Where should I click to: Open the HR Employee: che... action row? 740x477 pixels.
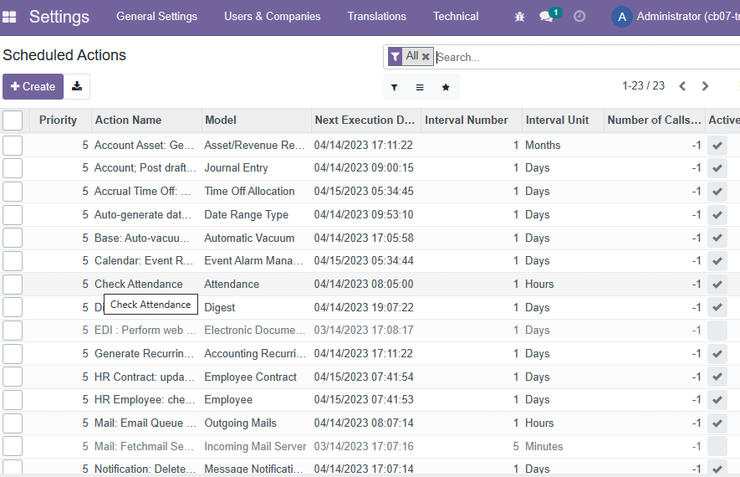pos(144,400)
